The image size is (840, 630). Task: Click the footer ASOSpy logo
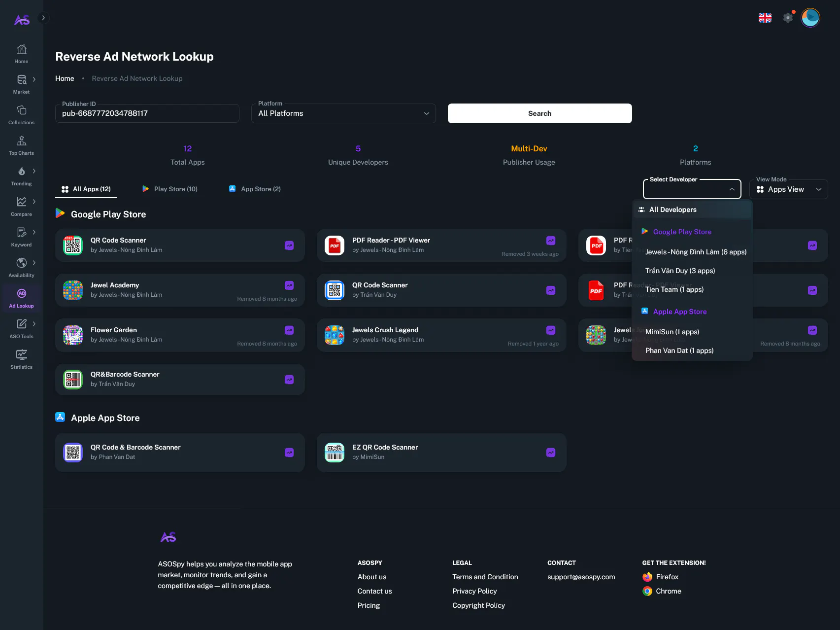[x=168, y=537]
